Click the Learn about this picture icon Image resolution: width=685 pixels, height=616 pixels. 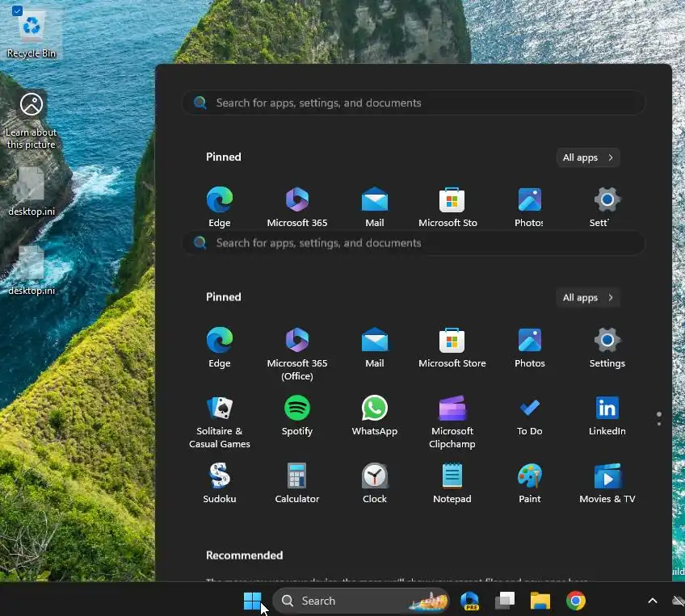(x=32, y=121)
